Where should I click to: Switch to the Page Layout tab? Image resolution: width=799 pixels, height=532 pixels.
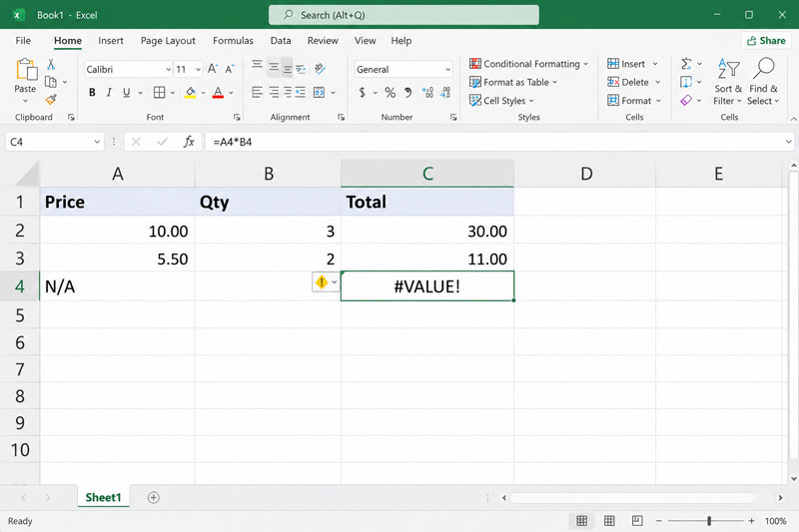pyautogui.click(x=168, y=41)
